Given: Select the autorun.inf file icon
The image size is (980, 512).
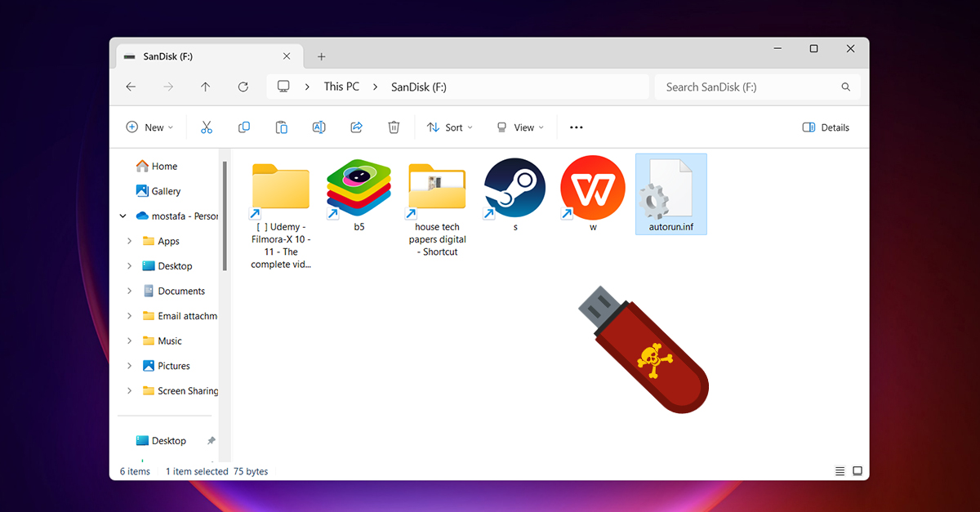Looking at the screenshot, I should pos(671,194).
